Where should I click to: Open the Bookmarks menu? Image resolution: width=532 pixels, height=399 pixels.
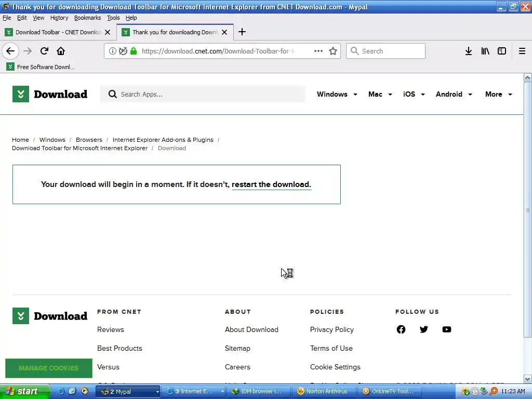[x=87, y=18]
